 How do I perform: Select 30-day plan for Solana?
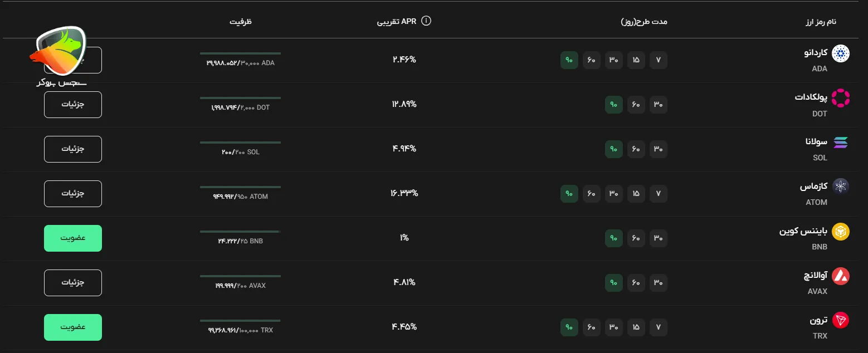pyautogui.click(x=659, y=149)
